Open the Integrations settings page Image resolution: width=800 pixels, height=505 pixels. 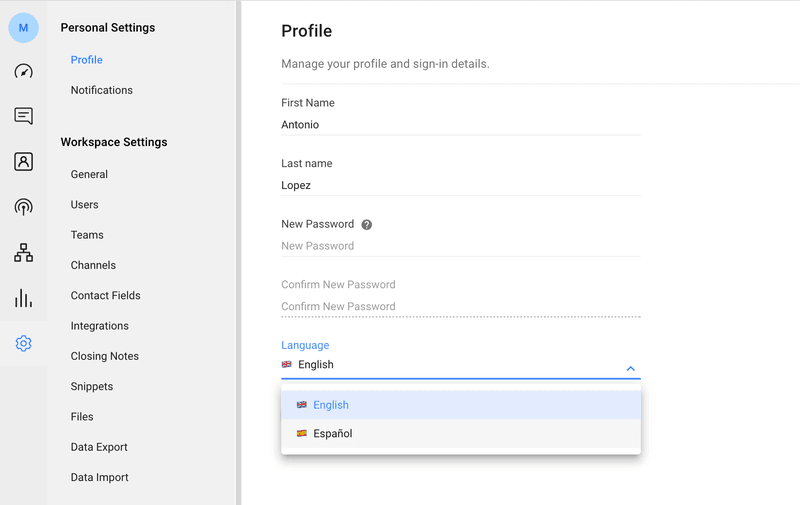pos(100,326)
